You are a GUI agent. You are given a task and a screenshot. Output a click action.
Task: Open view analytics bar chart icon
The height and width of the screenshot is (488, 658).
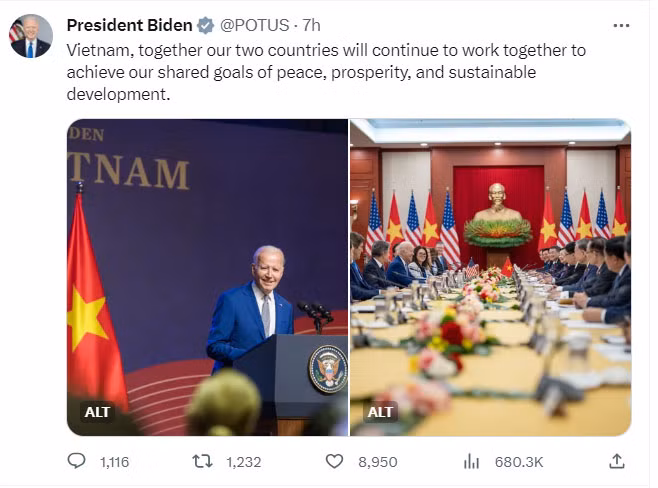[471, 462]
